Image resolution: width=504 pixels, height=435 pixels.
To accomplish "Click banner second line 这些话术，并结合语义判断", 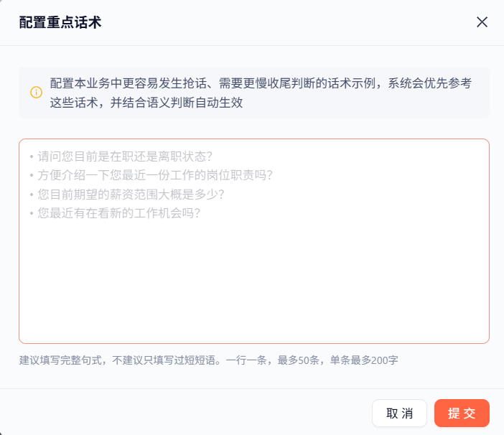I will [x=146, y=103].
